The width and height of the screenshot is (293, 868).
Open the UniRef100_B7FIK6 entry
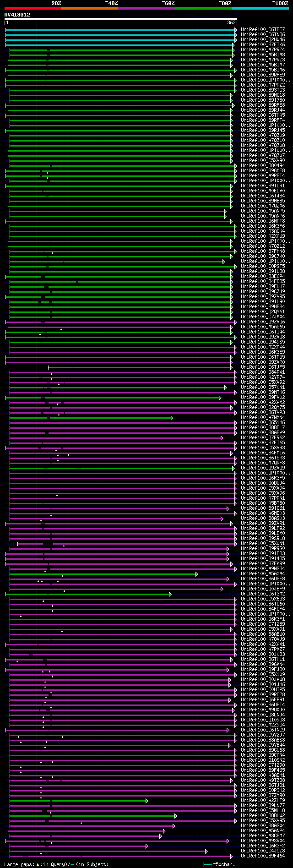(x=263, y=45)
